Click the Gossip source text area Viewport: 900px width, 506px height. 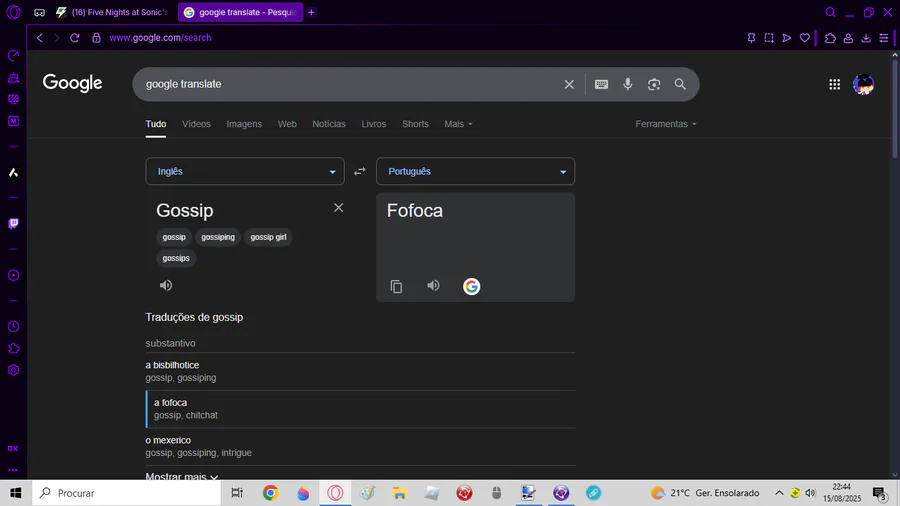coord(241,211)
